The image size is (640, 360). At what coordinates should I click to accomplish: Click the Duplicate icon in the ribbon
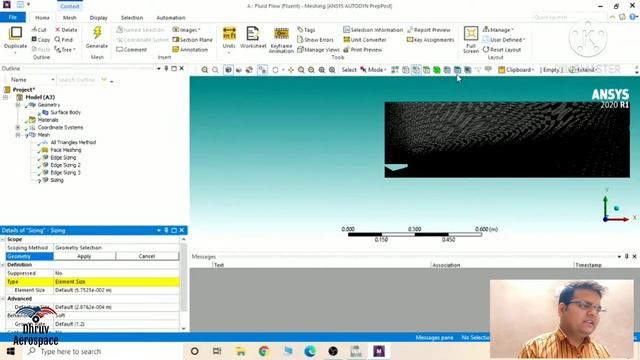click(15, 33)
